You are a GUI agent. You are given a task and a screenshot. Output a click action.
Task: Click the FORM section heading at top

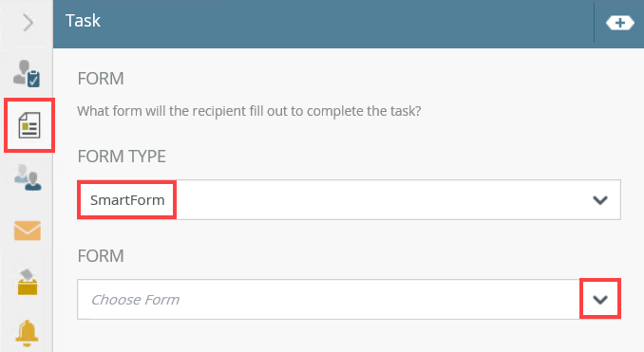coord(101,79)
